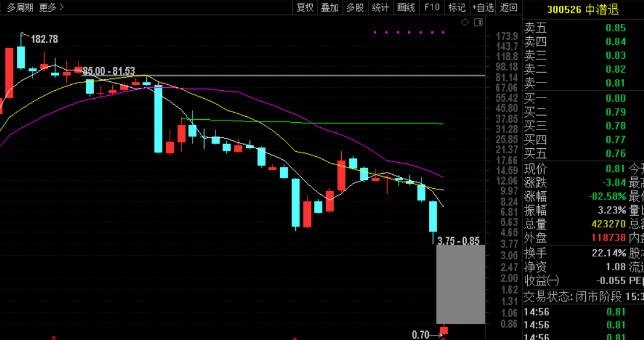Click the 卖四 ask price 0.84
This screenshot has height=340, width=644.
tap(616, 41)
